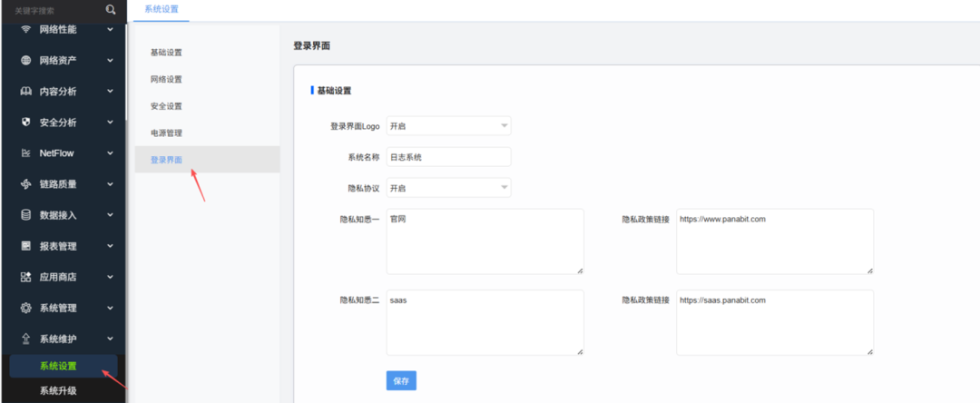980x403 pixels.
Task: Open the 登录界面Logo dropdown
Action: pyautogui.click(x=449, y=125)
